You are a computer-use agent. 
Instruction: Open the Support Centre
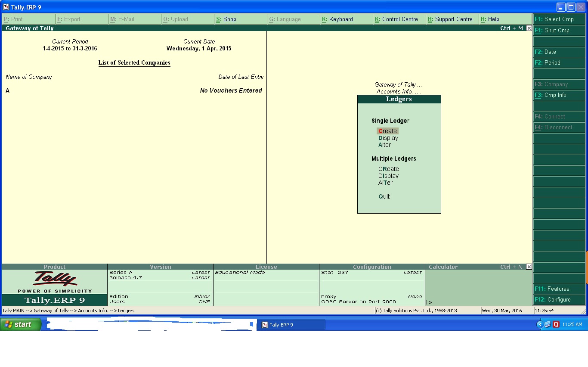[452, 19]
